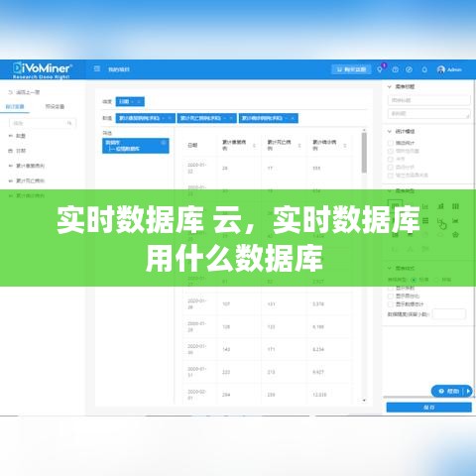Sort table by 累计死亡病例 column sort icon

click(299, 146)
